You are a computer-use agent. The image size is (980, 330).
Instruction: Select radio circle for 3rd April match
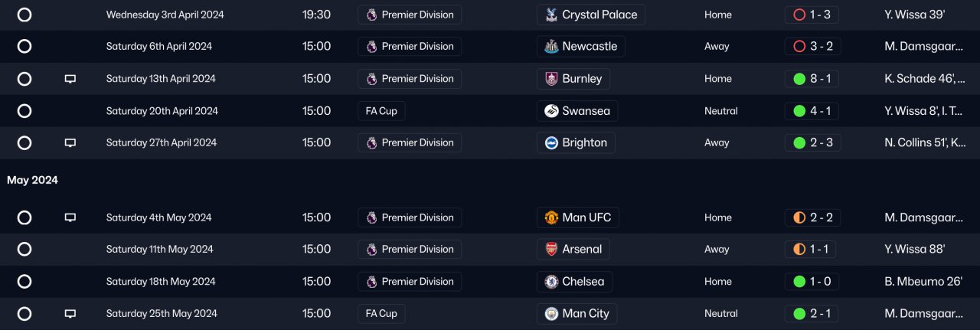pyautogui.click(x=24, y=15)
